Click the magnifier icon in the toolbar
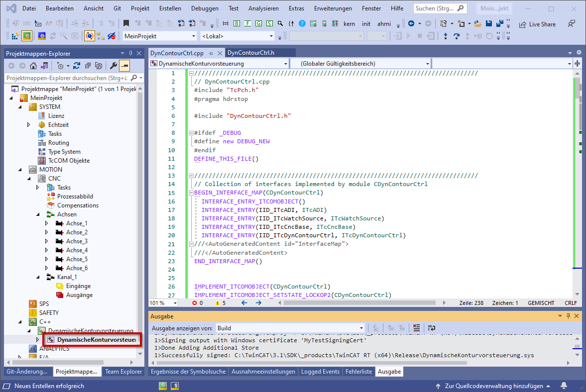This screenshot has height=392, width=586. tap(280, 23)
